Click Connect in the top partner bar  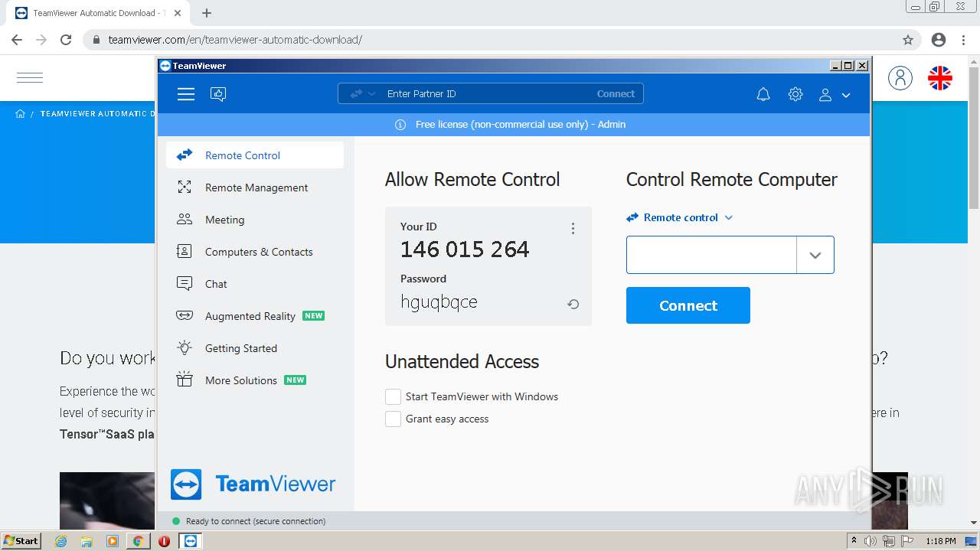click(x=616, y=94)
